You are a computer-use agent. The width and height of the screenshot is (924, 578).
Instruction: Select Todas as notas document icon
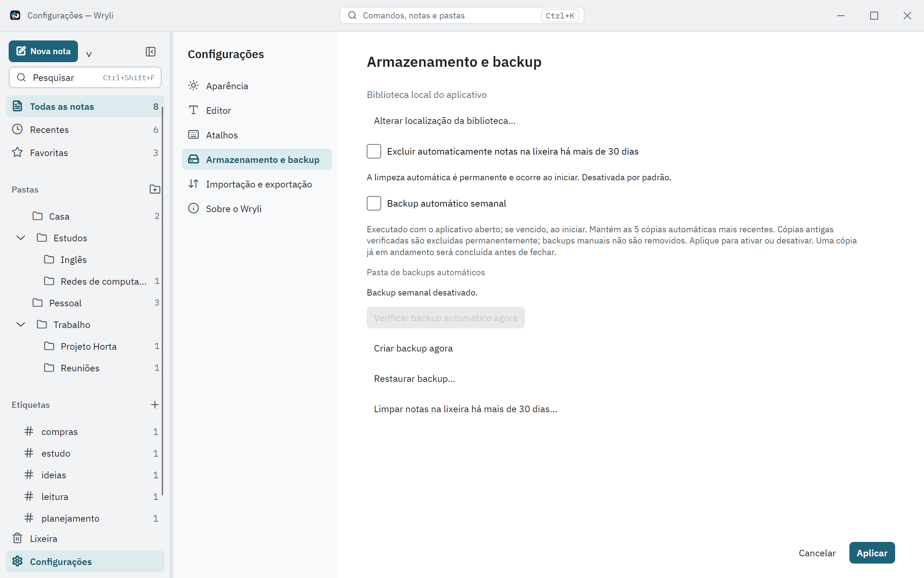(x=17, y=106)
